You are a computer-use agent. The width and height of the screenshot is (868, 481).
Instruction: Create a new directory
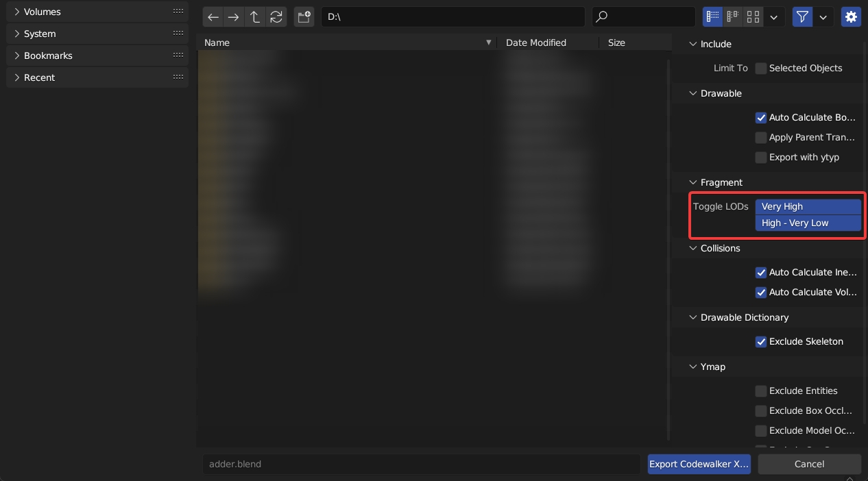[x=304, y=17]
